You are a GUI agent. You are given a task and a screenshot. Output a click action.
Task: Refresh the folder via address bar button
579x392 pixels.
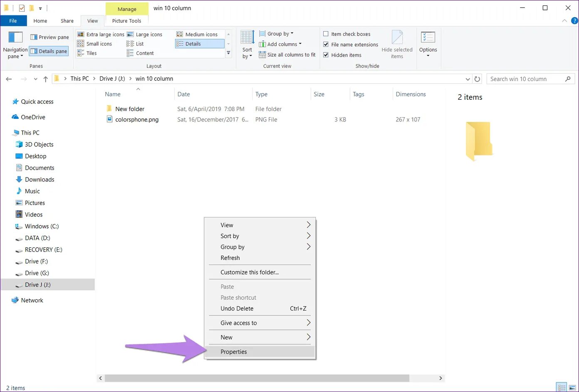pos(477,79)
